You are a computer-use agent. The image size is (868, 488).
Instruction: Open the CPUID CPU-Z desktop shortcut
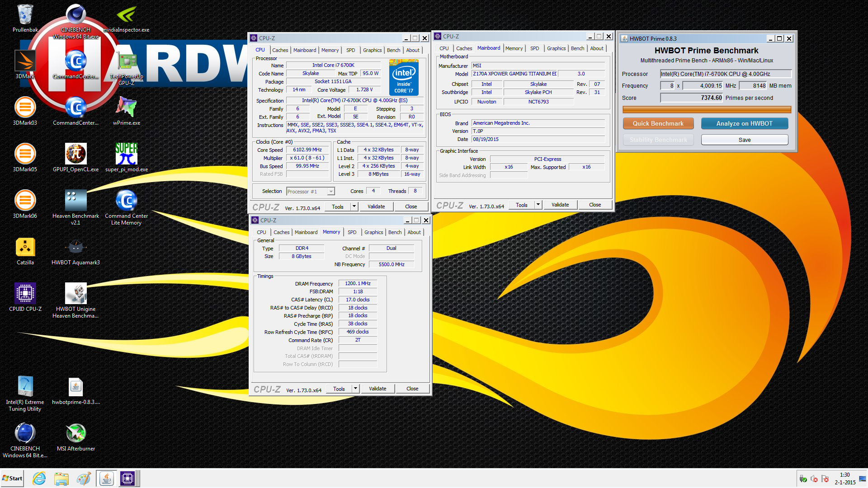click(25, 297)
